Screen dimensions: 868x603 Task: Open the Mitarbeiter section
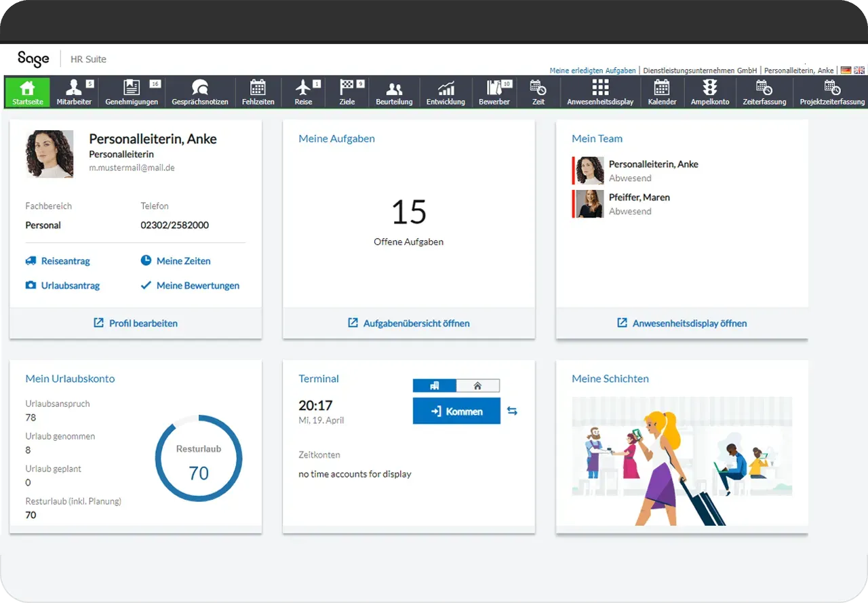point(75,92)
